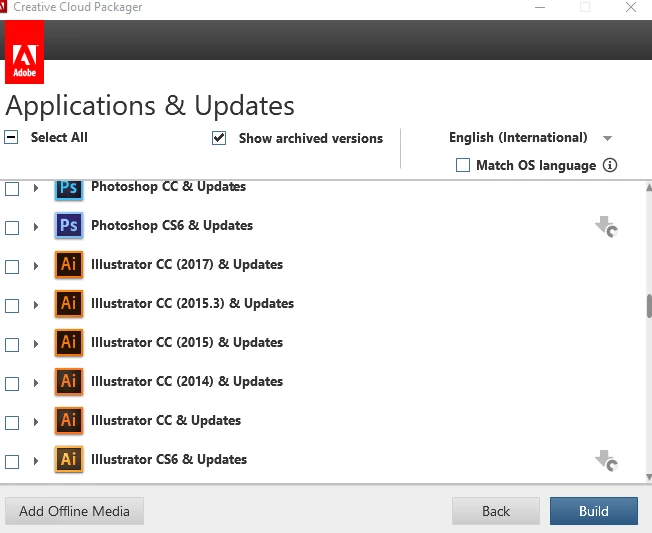Click the list scrollbar thumb
652x533 pixels.
point(649,306)
